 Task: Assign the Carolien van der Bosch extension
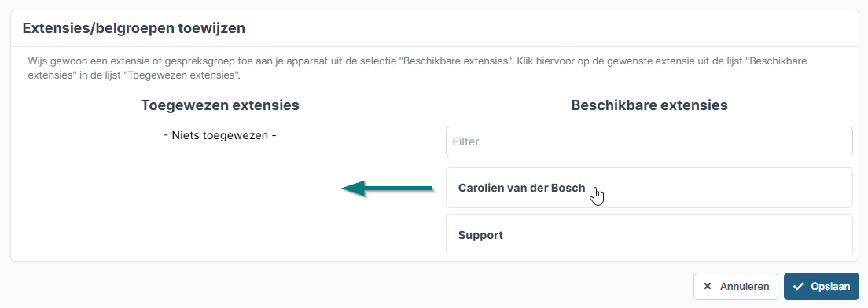pos(649,188)
